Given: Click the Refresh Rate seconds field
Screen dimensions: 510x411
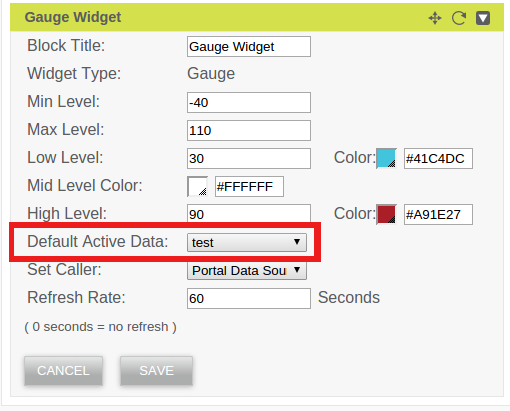Looking at the screenshot, I should 249,298.
